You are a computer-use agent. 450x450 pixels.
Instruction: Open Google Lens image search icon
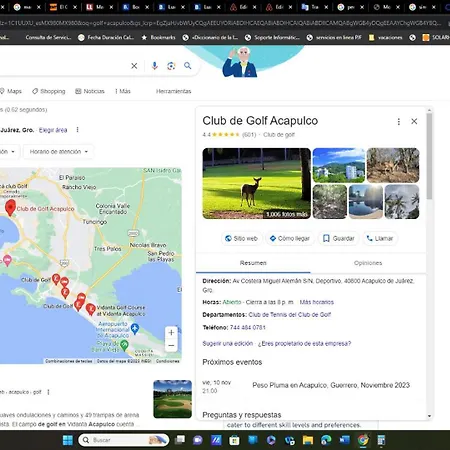click(x=171, y=66)
